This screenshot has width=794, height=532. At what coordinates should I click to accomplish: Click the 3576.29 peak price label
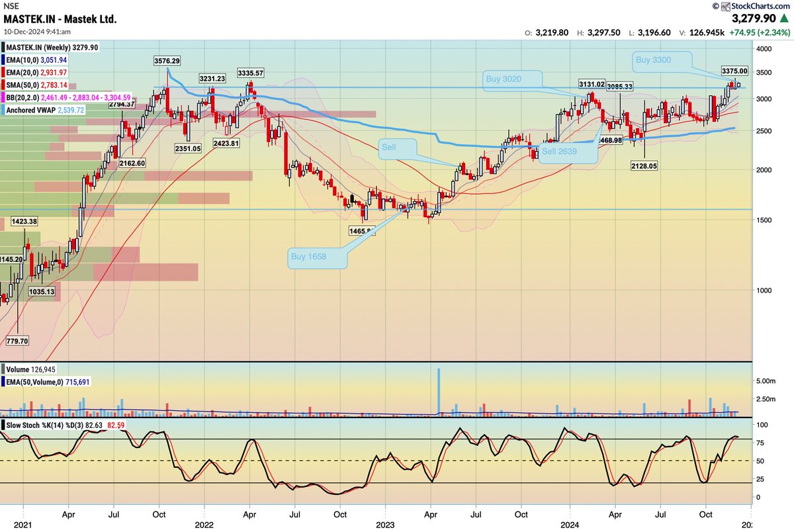(168, 60)
